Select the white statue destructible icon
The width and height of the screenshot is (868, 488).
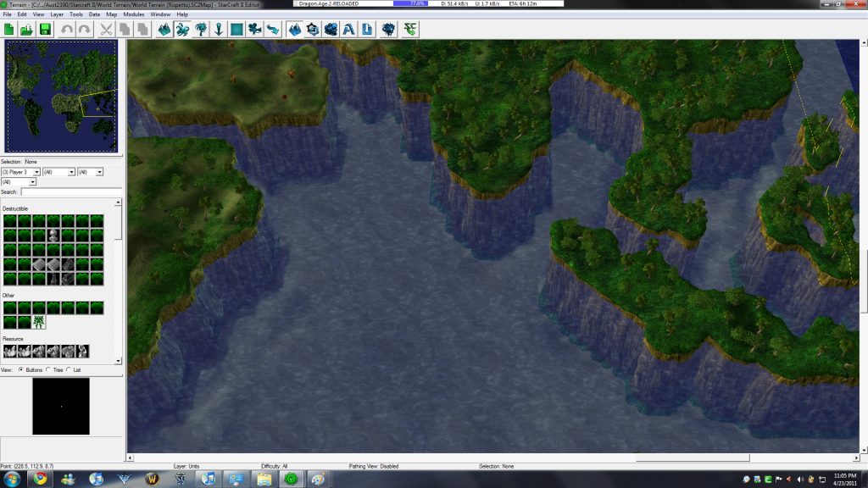(x=53, y=236)
